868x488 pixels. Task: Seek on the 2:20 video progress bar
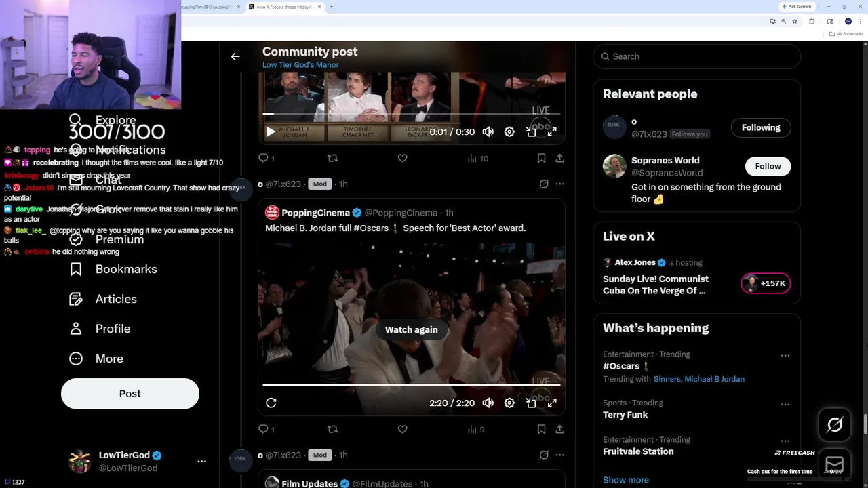coord(412,385)
